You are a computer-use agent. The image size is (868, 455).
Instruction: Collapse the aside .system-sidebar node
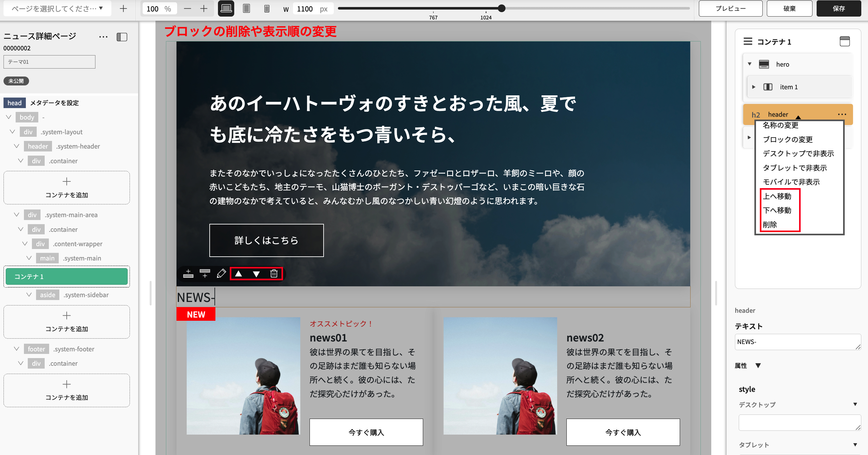(x=29, y=295)
